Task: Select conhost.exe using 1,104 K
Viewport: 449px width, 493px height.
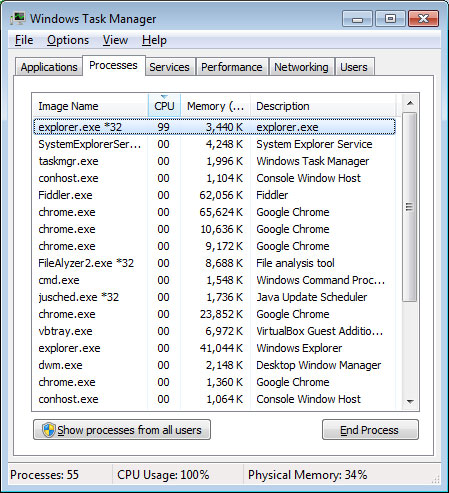Action: tap(214, 178)
